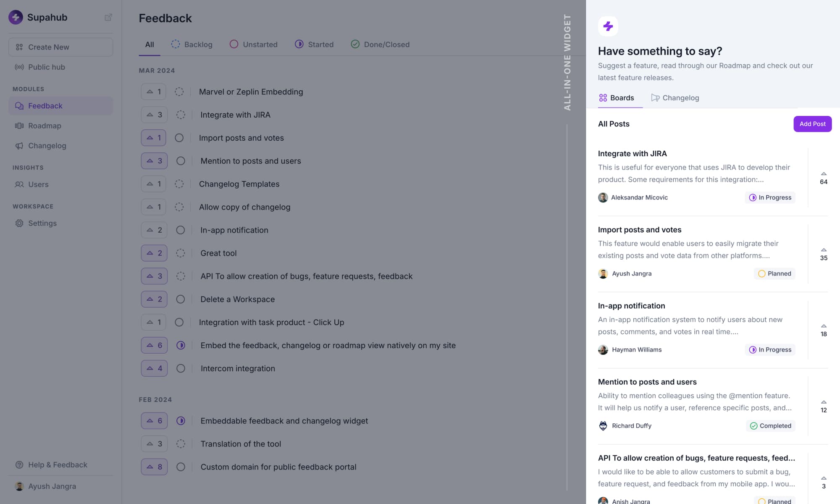Open Public hub broadcast item

[46, 67]
